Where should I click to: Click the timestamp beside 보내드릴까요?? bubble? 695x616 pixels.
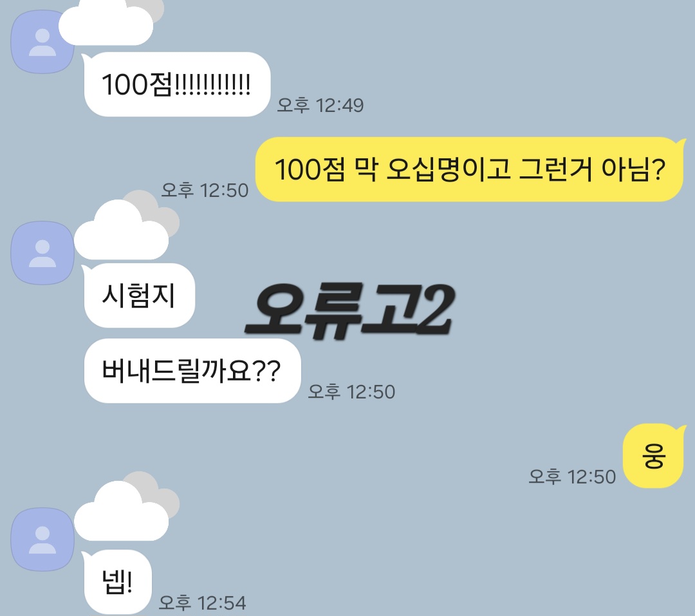(351, 392)
